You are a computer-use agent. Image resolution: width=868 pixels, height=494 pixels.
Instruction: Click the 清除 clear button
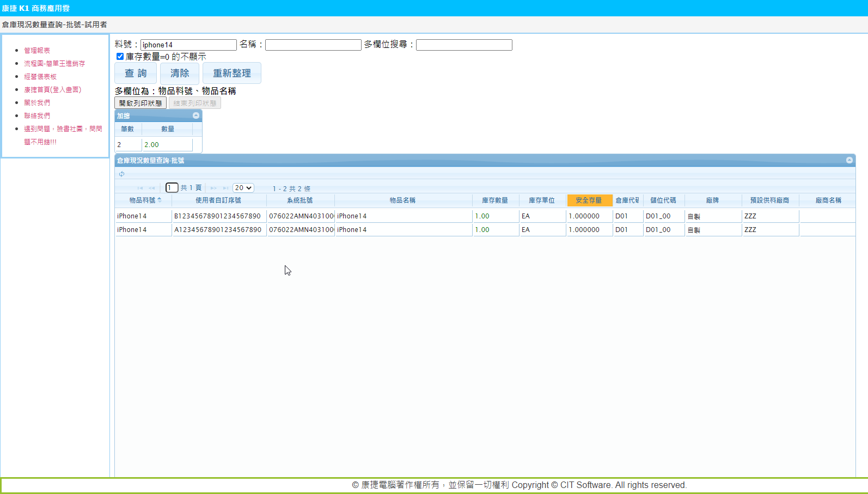[x=180, y=73]
